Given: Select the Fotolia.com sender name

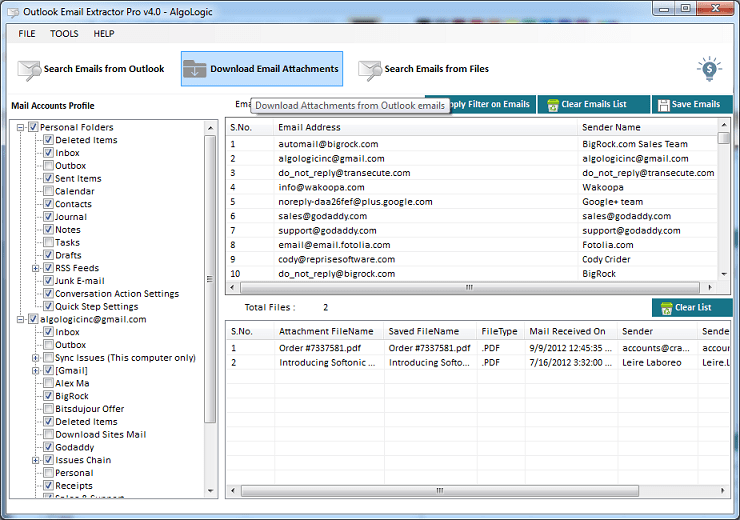Looking at the screenshot, I should click(607, 245).
